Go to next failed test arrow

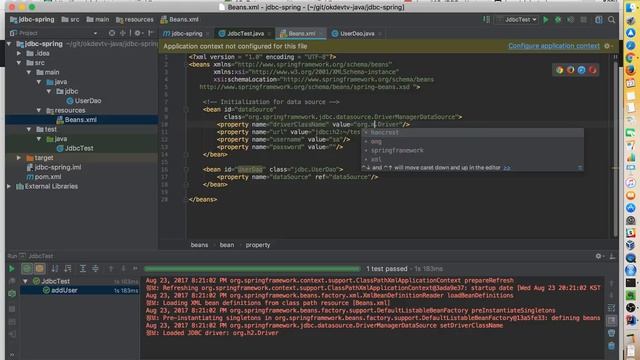123,269
